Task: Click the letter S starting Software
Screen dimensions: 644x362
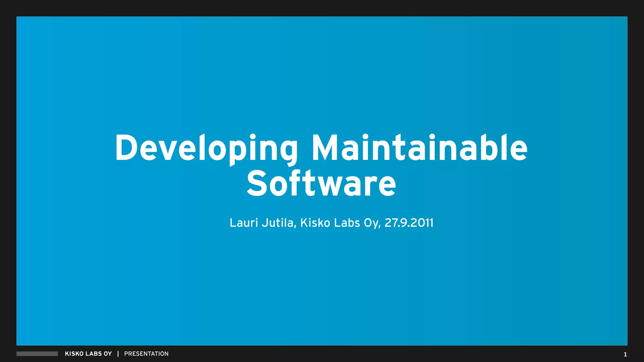Action: tap(257, 184)
